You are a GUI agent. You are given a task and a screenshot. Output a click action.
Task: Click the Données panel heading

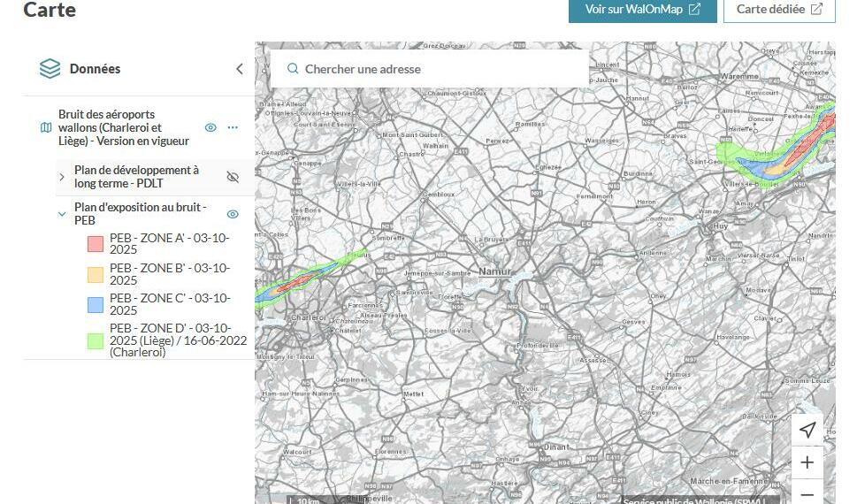(x=96, y=69)
